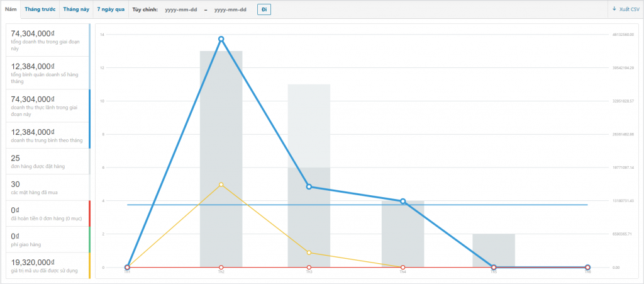Click the red refund data point at Th2

point(221,268)
